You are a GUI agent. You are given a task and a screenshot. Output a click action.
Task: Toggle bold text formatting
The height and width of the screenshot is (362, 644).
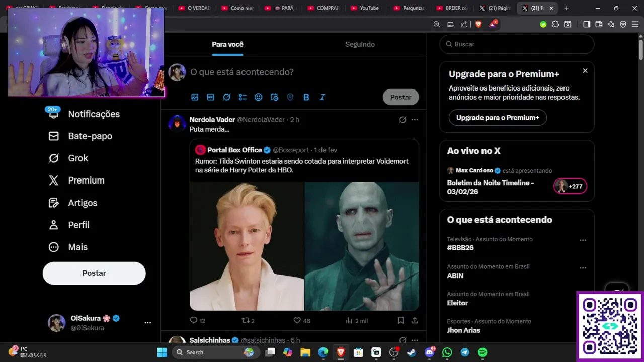tap(306, 97)
